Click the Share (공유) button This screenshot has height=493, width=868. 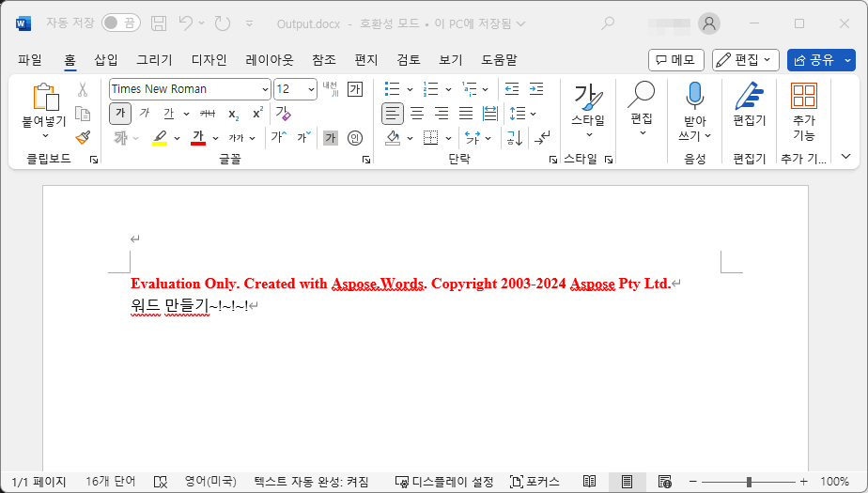(814, 60)
